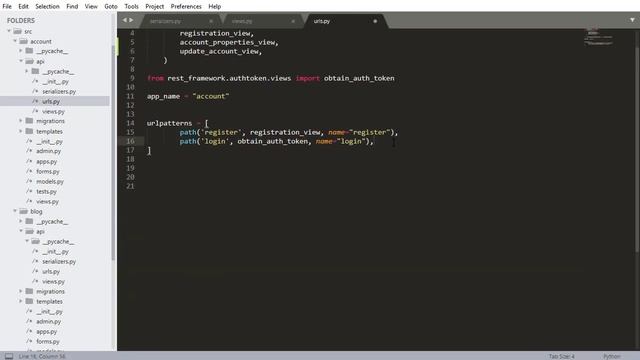Close the serializers.py tab
The width and height of the screenshot is (640, 360).
211,21
